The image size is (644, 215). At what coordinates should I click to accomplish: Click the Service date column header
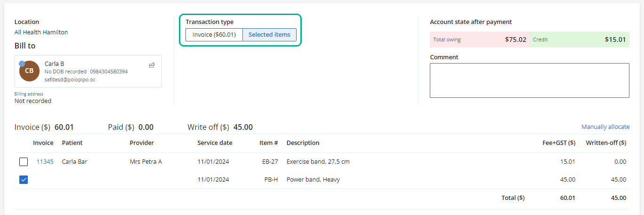pyautogui.click(x=215, y=143)
